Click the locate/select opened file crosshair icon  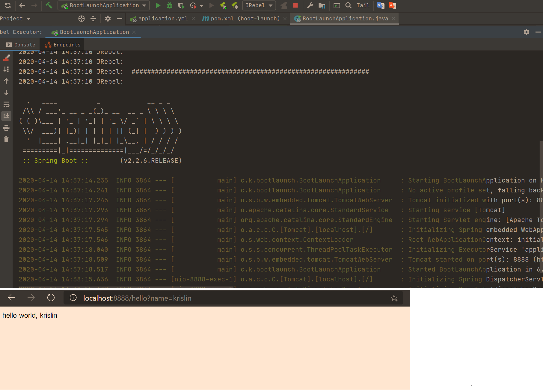pos(82,19)
